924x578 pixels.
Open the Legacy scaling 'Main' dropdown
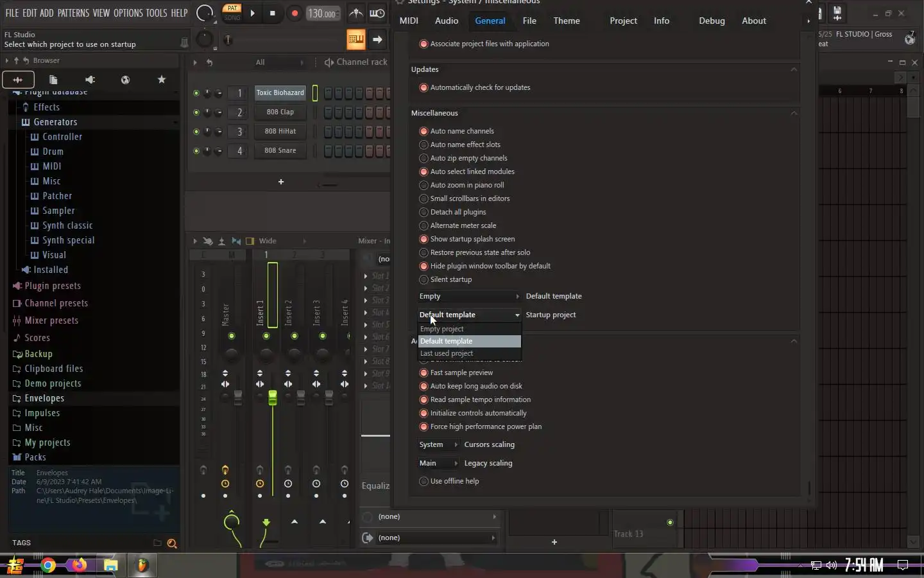(x=439, y=463)
